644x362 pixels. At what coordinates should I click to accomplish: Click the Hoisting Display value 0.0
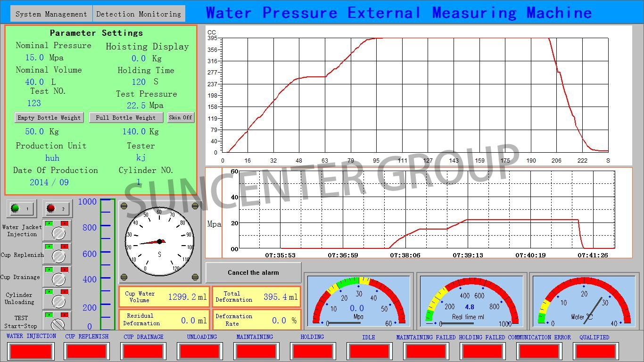tap(139, 58)
